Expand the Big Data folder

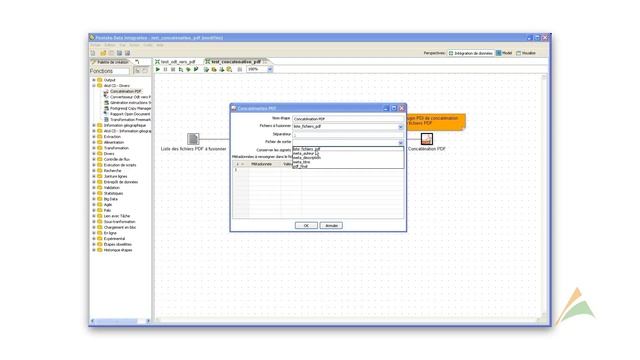pyautogui.click(x=94, y=199)
